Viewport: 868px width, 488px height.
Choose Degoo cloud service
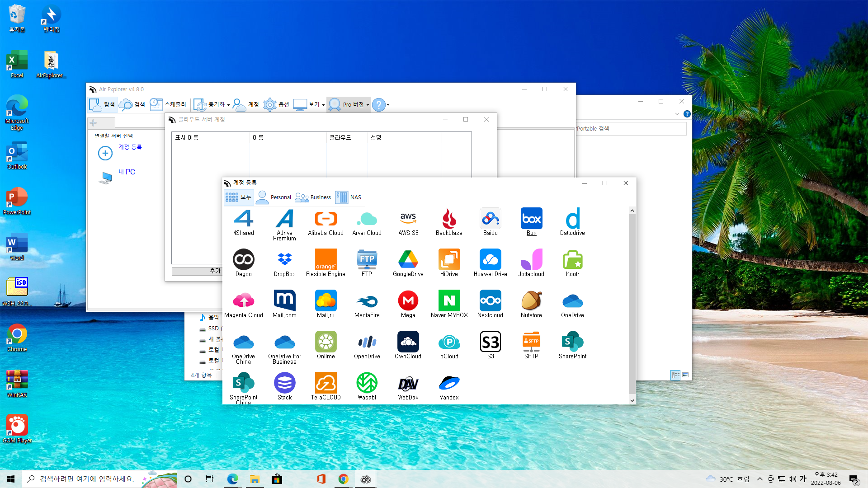243,263
